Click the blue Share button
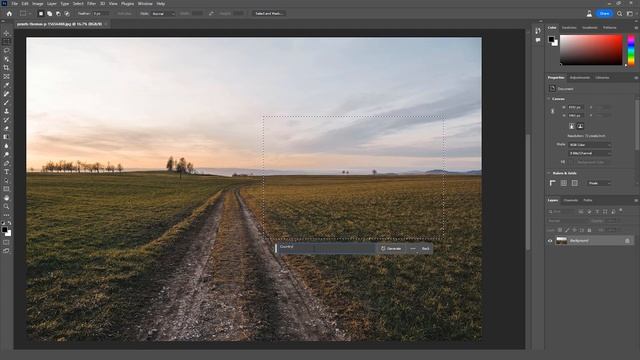The width and height of the screenshot is (640, 360). point(604,13)
